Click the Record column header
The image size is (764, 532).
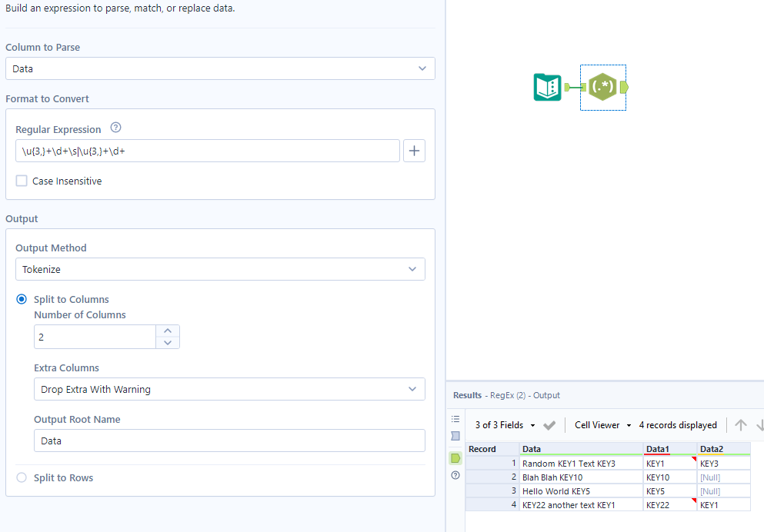[492, 449]
